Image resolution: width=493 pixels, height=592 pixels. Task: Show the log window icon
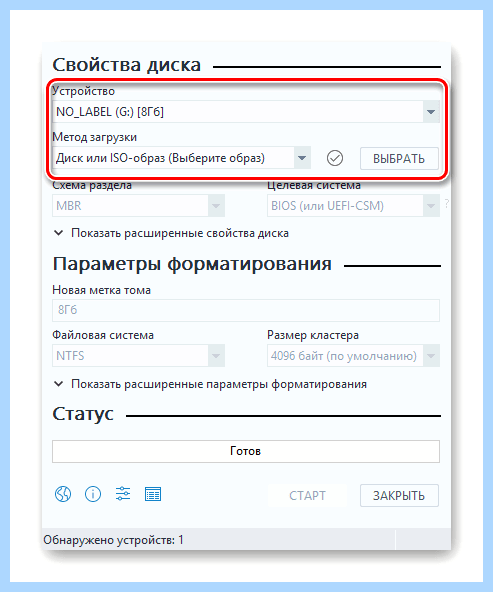pyautogui.click(x=153, y=494)
